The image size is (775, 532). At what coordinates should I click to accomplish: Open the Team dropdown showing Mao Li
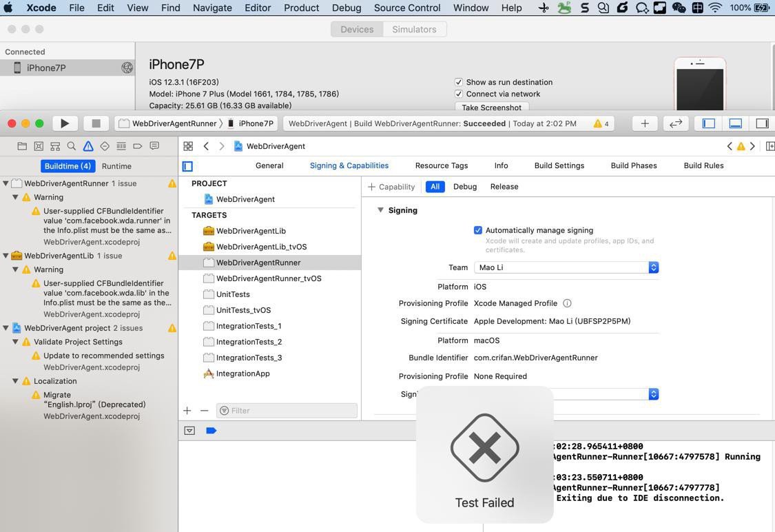[x=566, y=267]
